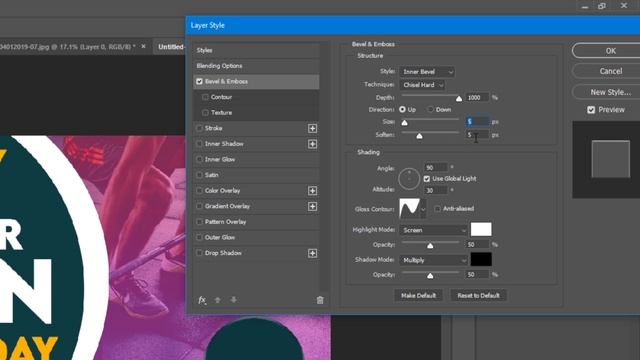Uncheck the Bevel & Emboss checkbox

click(x=199, y=82)
